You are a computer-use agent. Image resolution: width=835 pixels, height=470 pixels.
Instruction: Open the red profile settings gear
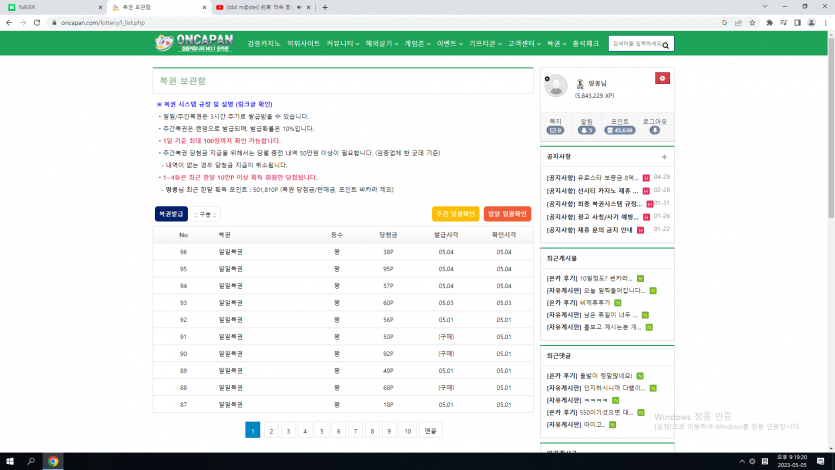[662, 78]
